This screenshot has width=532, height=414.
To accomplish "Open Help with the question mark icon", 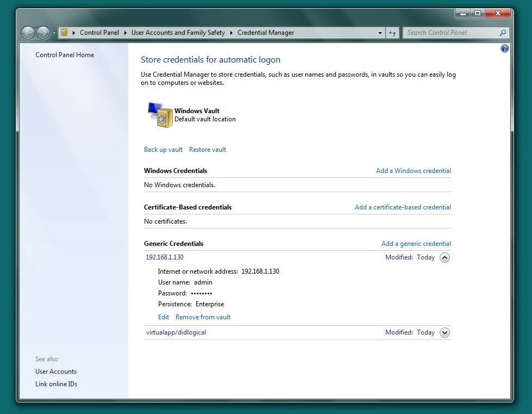I will pos(504,48).
